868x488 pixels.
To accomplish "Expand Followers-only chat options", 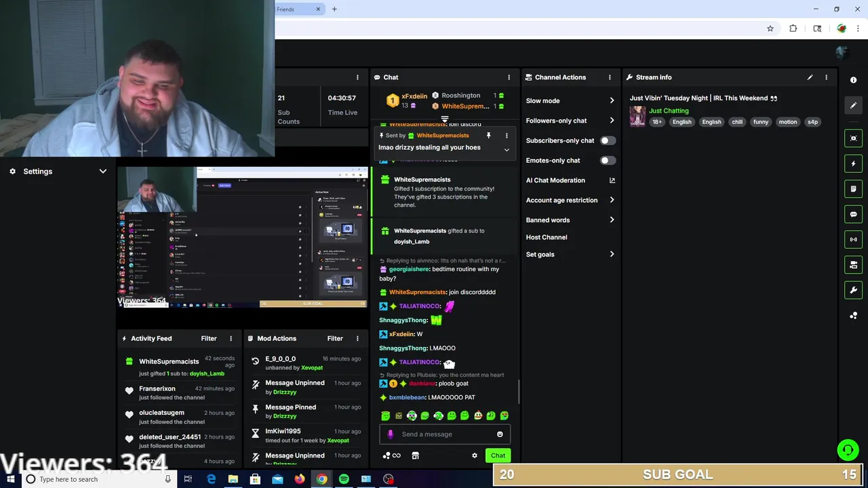I will point(612,121).
